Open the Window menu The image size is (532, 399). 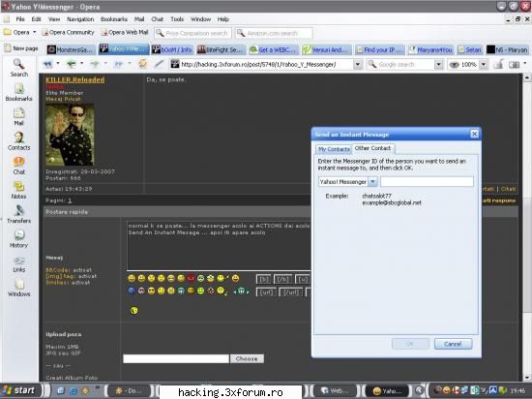click(x=200, y=19)
